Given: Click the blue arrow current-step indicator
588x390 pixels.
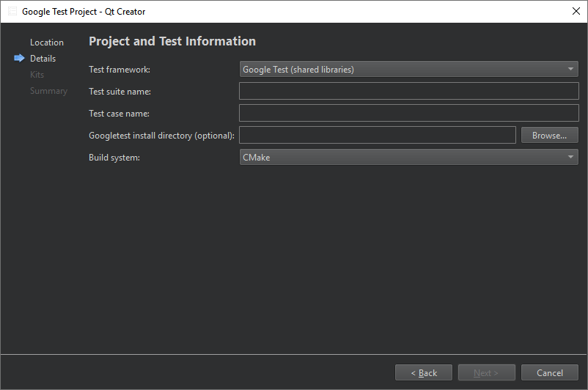Looking at the screenshot, I should (x=19, y=59).
